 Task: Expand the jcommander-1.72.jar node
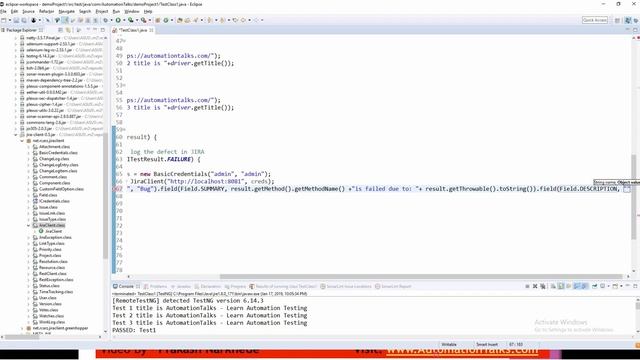[16, 62]
